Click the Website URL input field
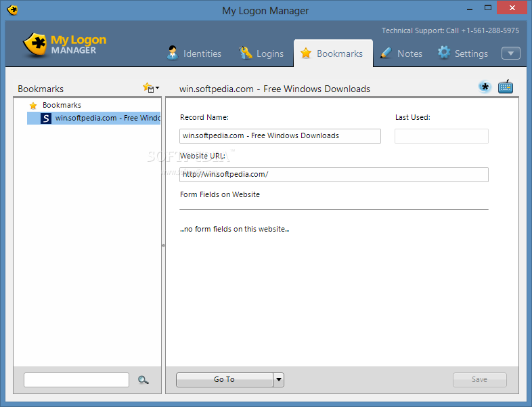Viewport: 532px width, 407px height. 334,175
